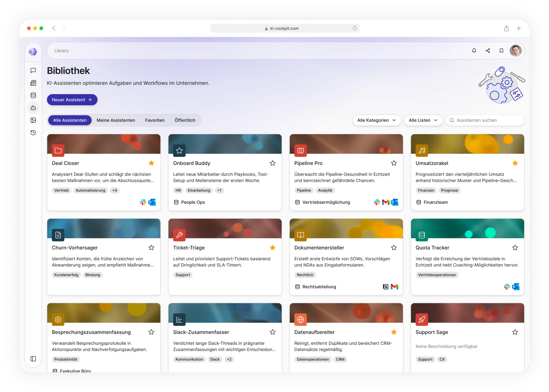Click the Library breadcrumb text
This screenshot has height=392, width=549.
click(61, 51)
